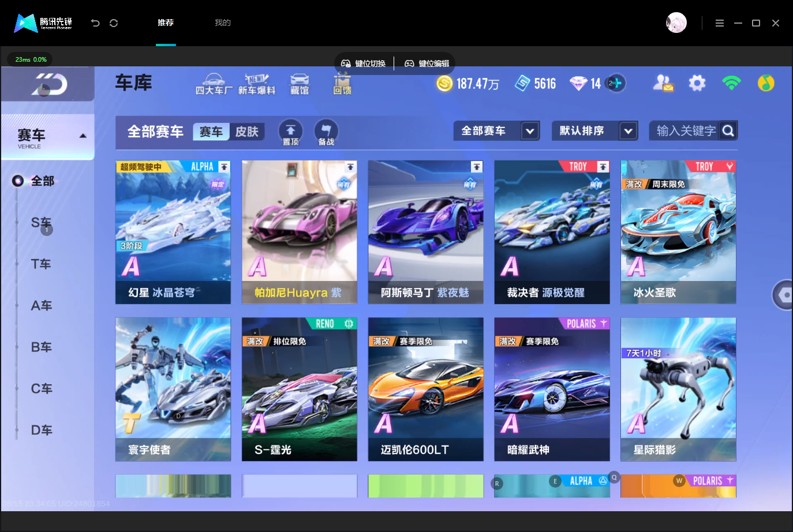Screen dimensions: 793x532
Task: Select S车 category in sidebar
Action: [x=42, y=223]
